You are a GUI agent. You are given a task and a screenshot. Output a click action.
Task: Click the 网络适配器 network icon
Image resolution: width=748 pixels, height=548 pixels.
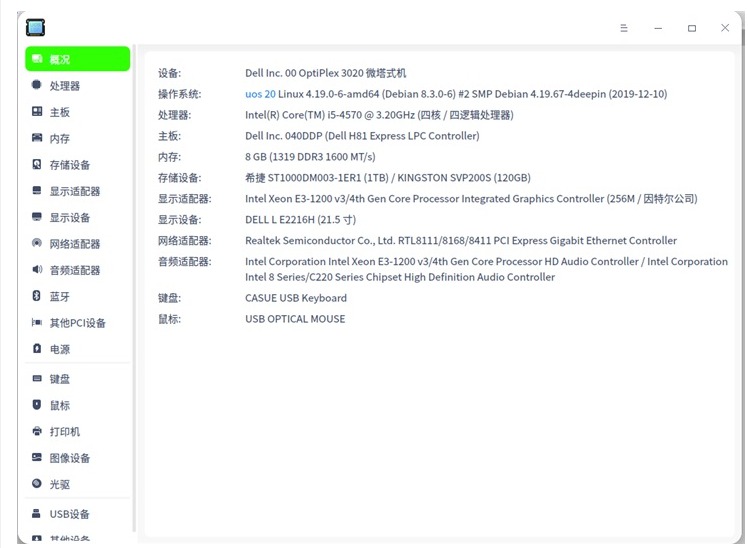click(x=37, y=243)
